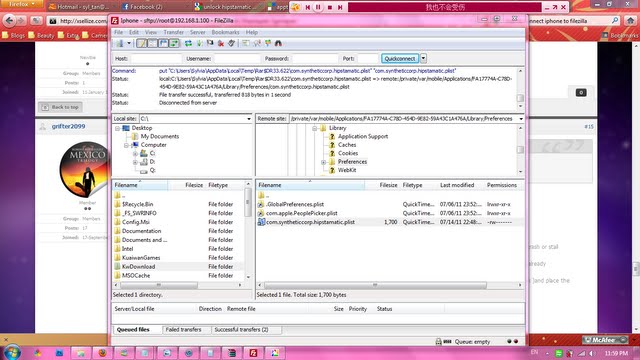Expand the C: drive node in local tree

click(x=135, y=153)
